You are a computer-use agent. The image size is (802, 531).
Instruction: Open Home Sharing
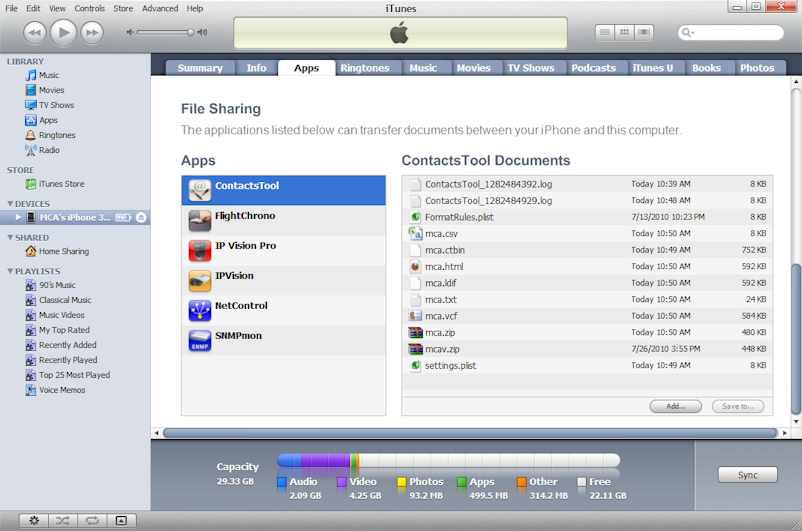coord(64,251)
